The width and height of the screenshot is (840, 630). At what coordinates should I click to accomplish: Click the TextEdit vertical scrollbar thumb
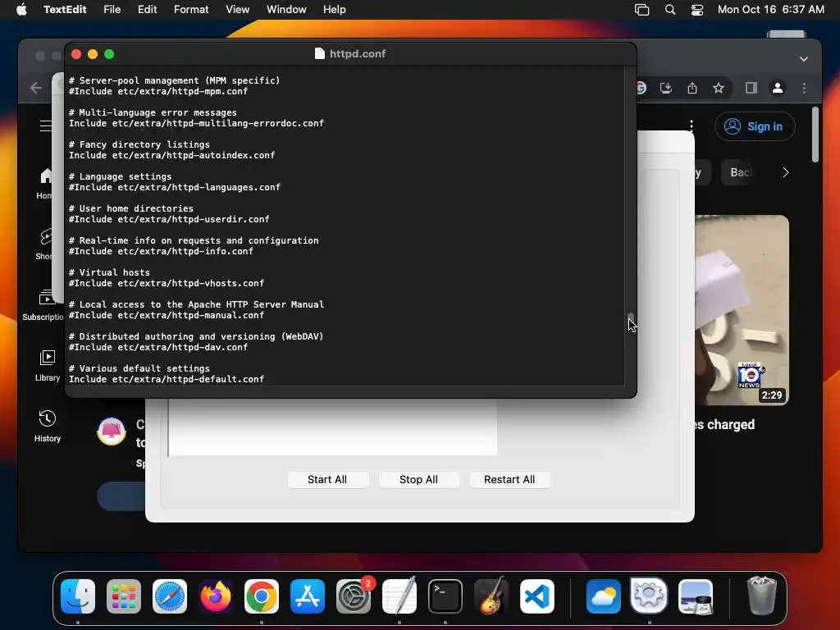click(x=631, y=319)
